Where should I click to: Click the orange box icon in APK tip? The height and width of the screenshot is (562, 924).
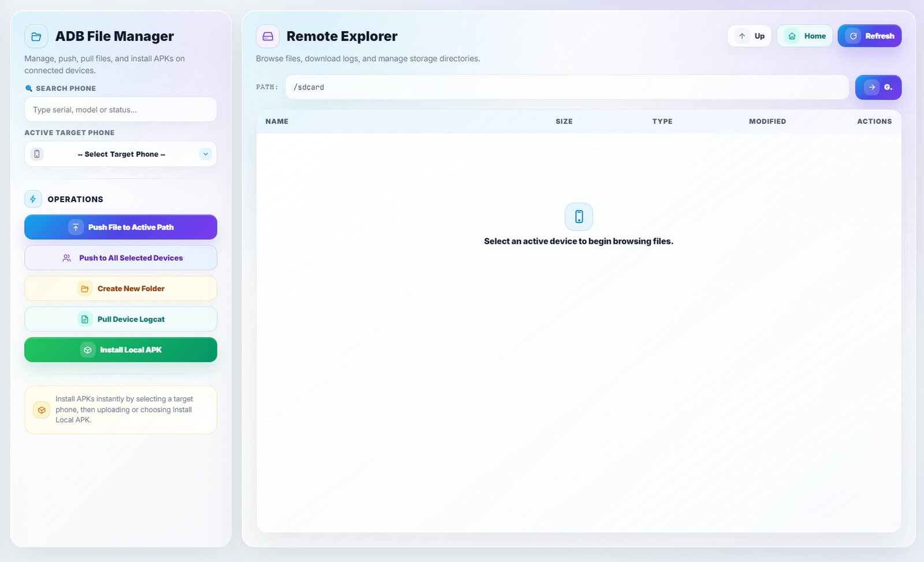coord(42,410)
